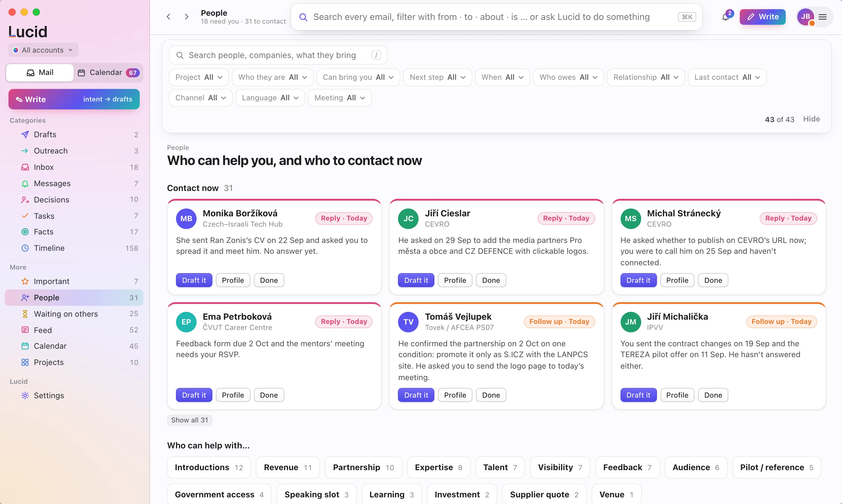Select People in the sidebar

coord(74,298)
